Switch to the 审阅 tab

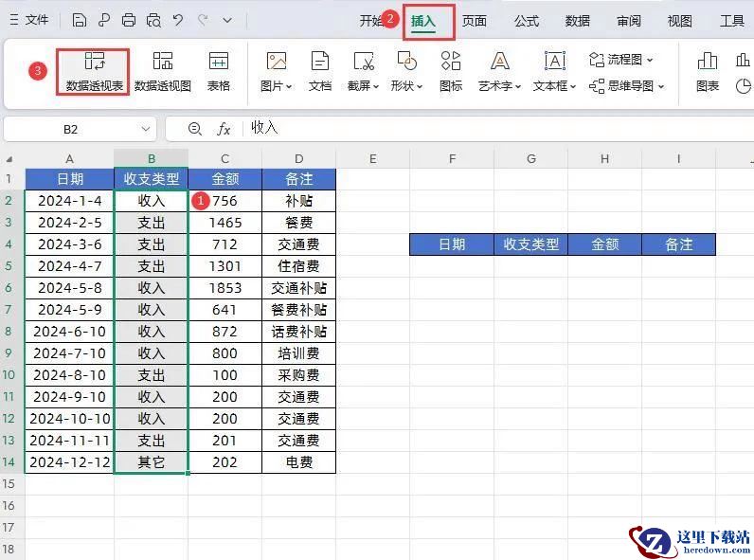coord(629,21)
